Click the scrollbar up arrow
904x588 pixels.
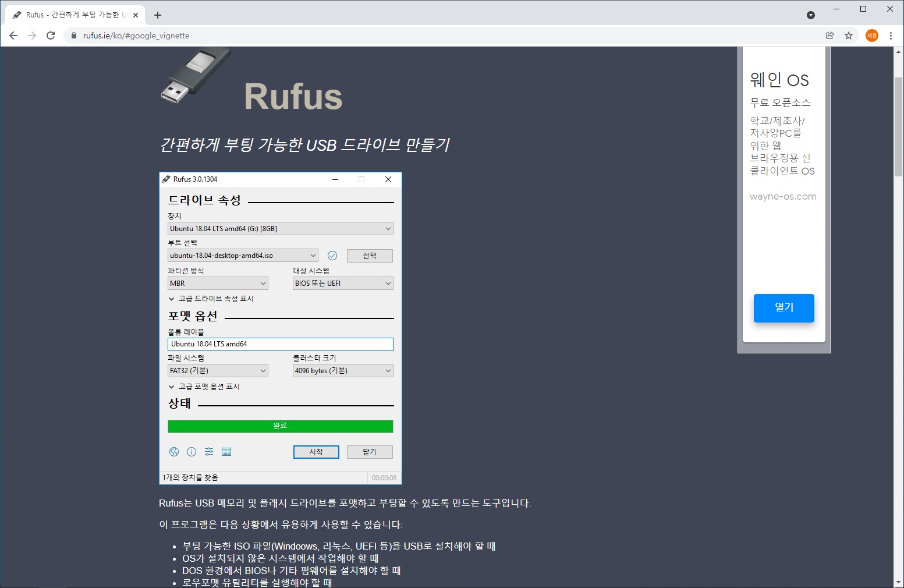[x=899, y=51]
